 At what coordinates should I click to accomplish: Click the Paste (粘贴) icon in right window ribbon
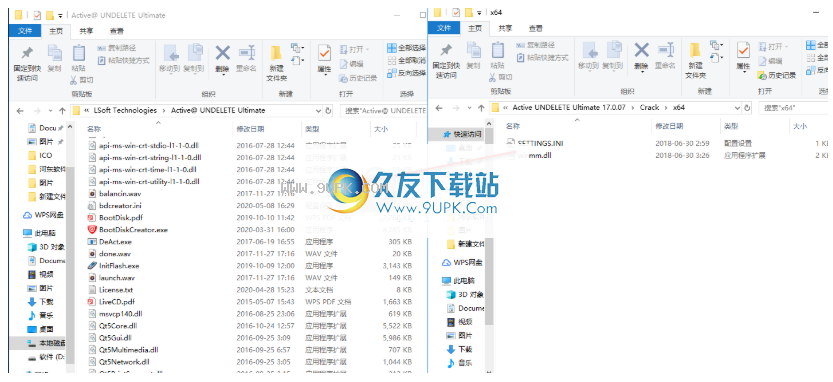(x=497, y=50)
